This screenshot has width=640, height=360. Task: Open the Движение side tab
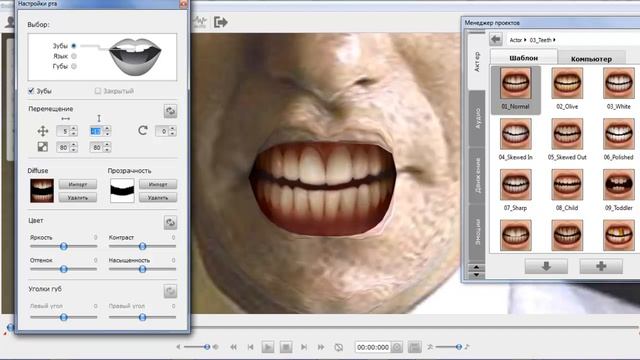pos(477,176)
